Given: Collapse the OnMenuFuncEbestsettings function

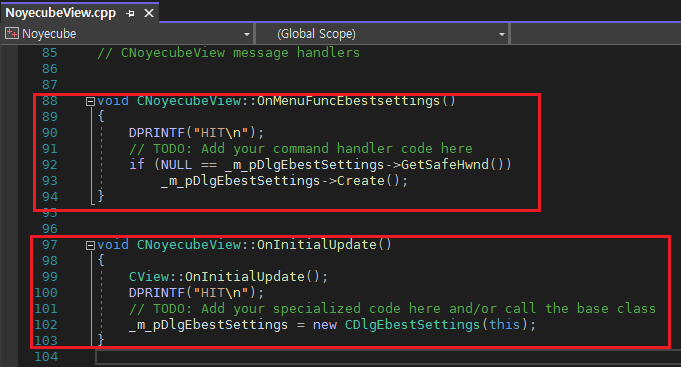Looking at the screenshot, I should click(90, 102).
